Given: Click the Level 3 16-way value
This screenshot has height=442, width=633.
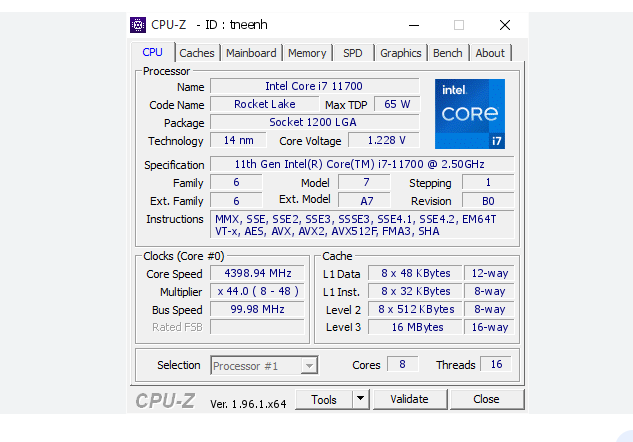Looking at the screenshot, I should pos(489,327).
